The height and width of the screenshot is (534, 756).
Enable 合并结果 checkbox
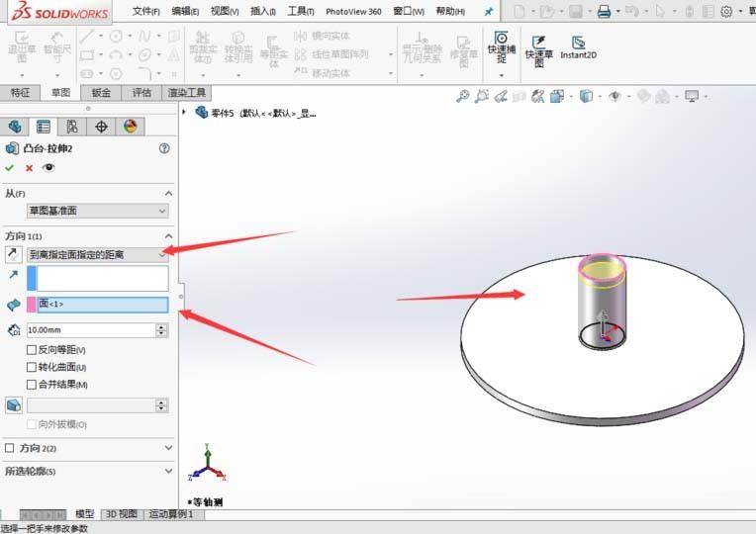point(32,384)
